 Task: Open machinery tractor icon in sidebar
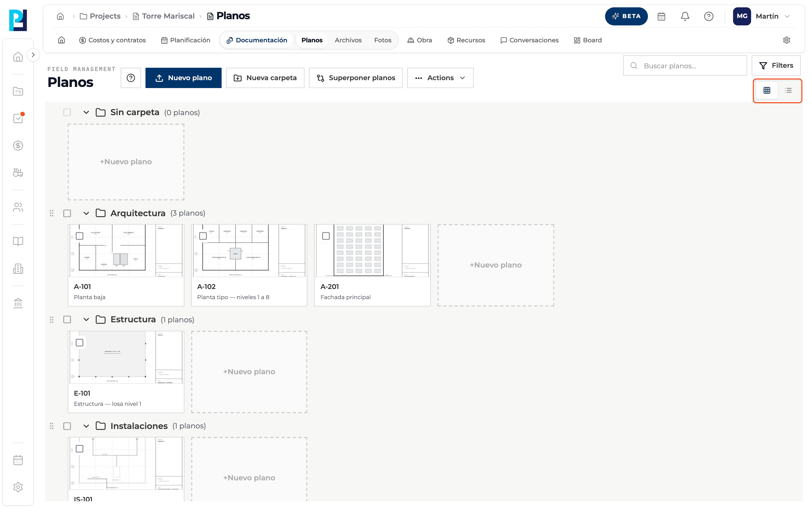[18, 173]
